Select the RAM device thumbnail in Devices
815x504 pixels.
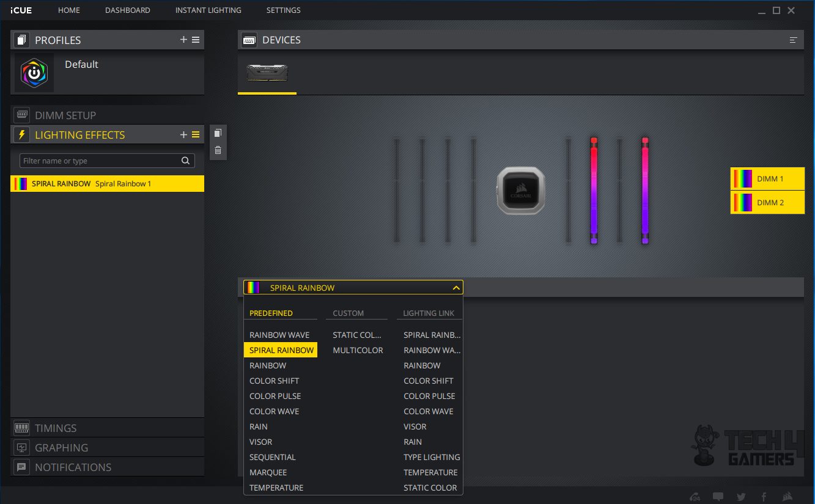coord(267,73)
